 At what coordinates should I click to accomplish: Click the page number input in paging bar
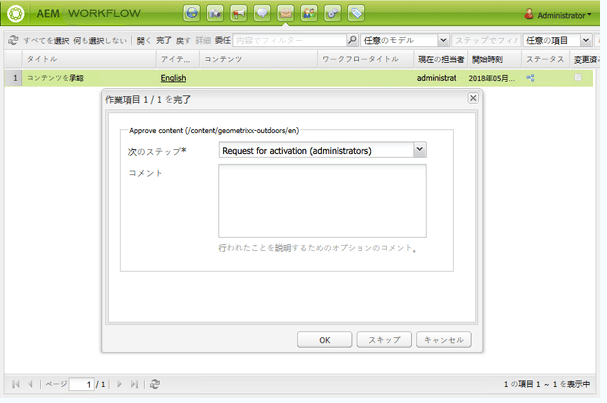[82, 384]
